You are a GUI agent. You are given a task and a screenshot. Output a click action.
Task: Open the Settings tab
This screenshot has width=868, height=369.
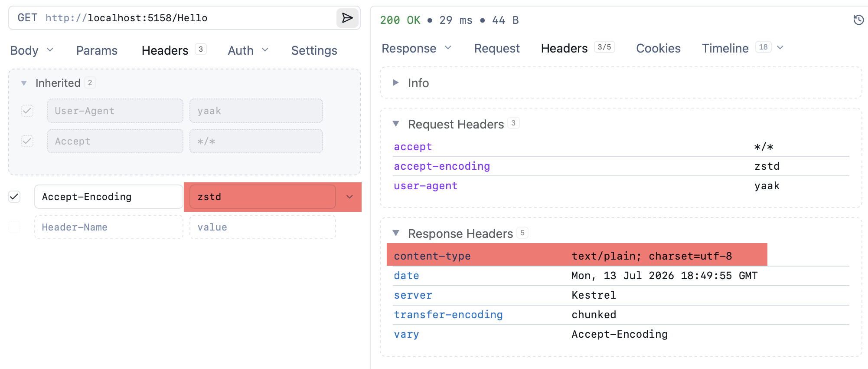click(314, 50)
